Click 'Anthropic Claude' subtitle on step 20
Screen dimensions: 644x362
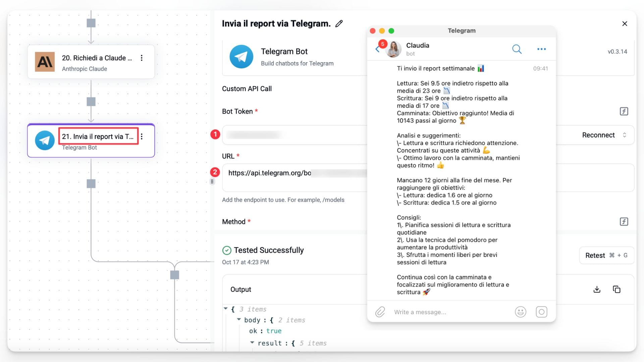pos(85,69)
